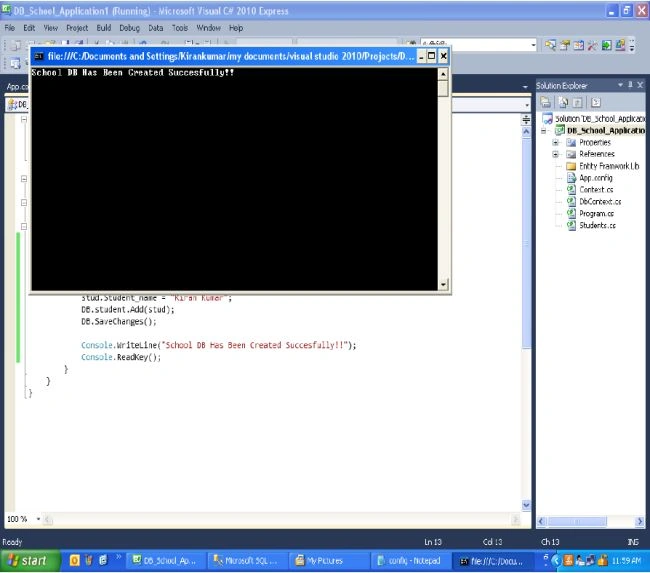Expand the References node
This screenshot has width=650, height=573.
click(555, 154)
